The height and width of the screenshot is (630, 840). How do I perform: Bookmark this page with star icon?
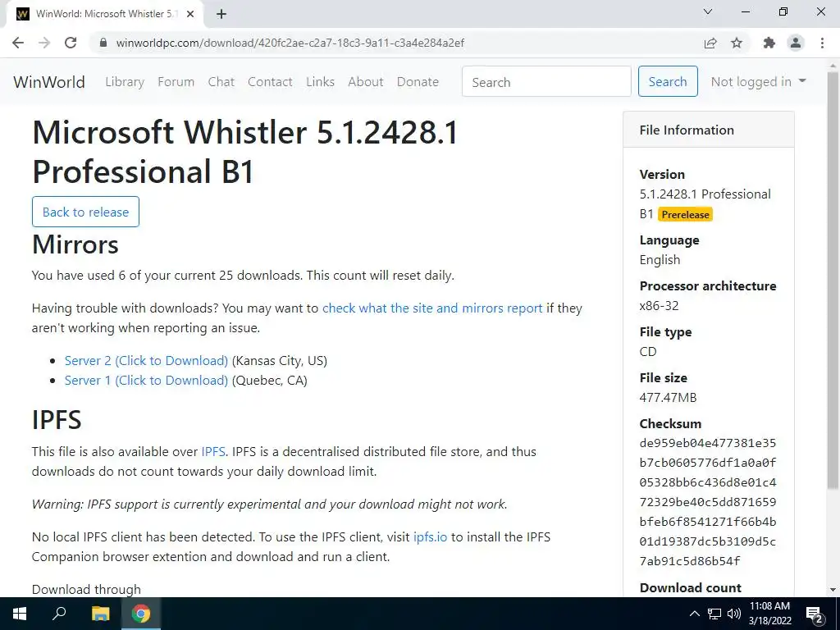737,43
